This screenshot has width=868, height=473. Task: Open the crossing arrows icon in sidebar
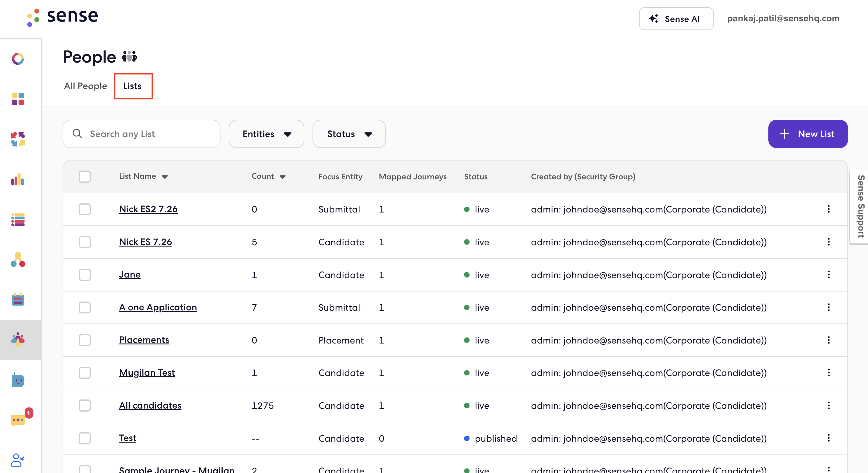point(18,139)
